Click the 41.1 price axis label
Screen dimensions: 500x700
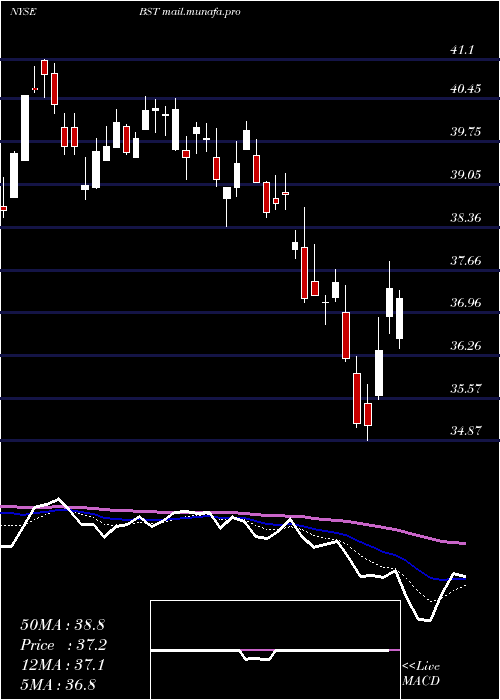pos(461,50)
